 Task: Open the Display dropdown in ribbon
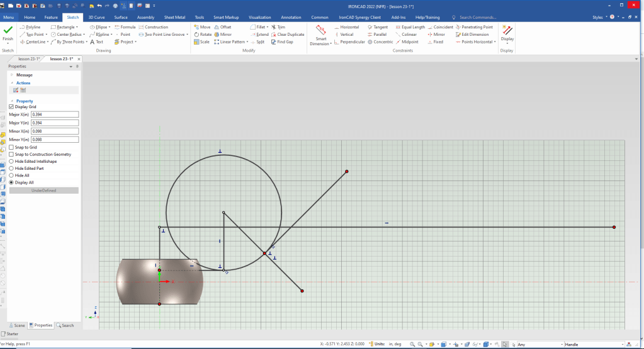[507, 43]
